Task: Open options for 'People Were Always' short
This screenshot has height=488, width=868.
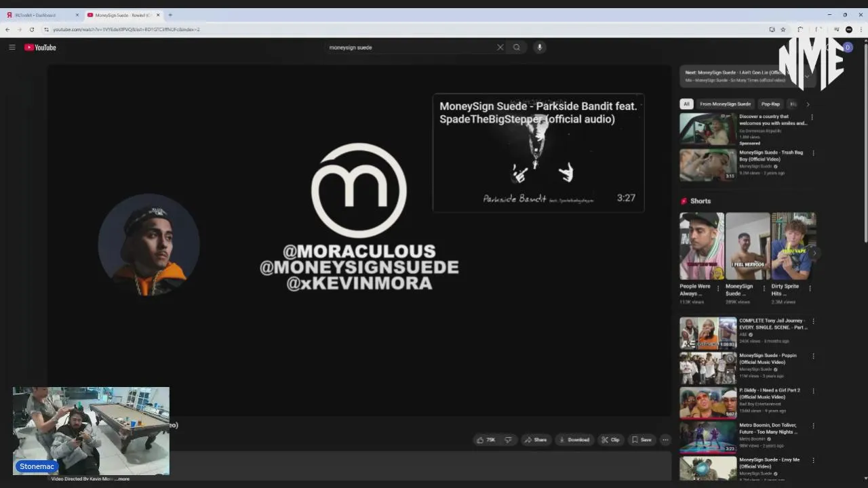Action: pos(718,288)
